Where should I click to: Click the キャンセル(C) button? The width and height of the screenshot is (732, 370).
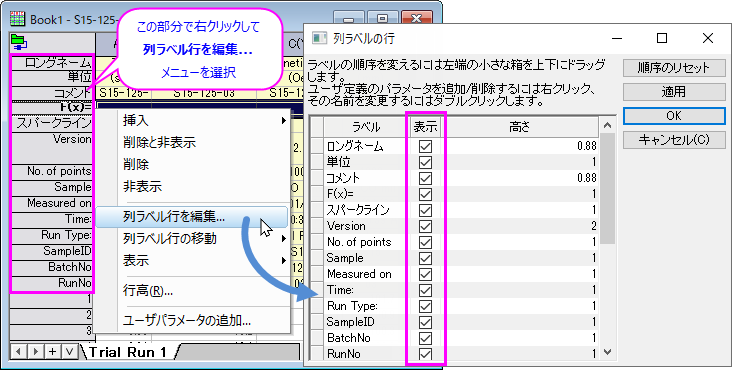[674, 140]
